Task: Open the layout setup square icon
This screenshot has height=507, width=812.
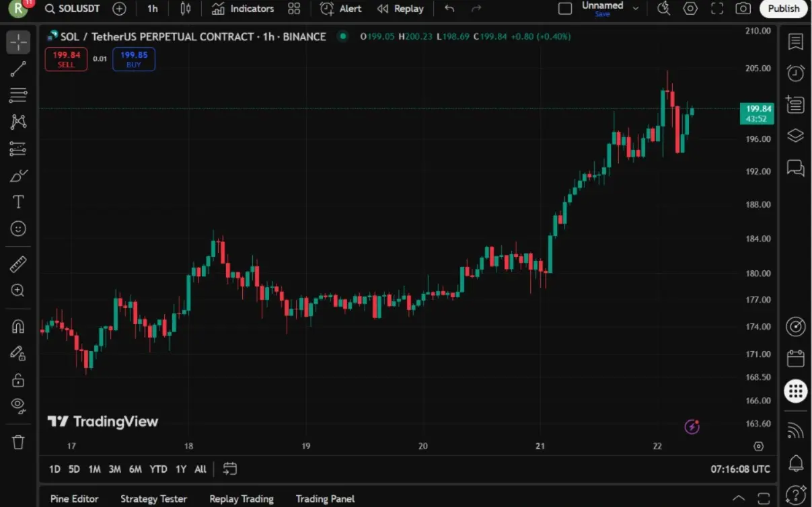Action: coord(565,9)
